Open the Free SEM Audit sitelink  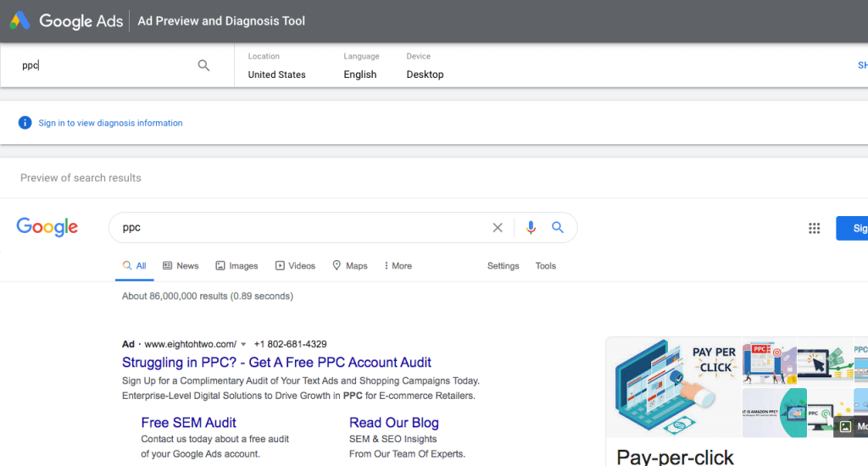point(189,423)
